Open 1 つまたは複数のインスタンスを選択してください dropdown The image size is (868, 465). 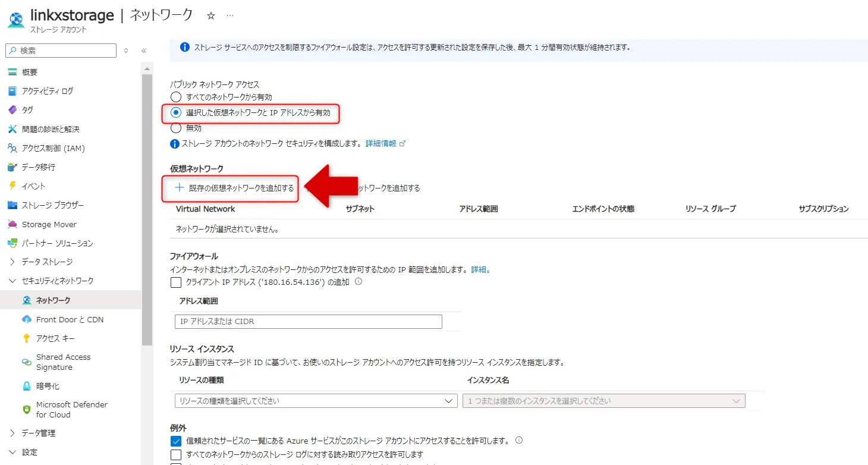604,401
